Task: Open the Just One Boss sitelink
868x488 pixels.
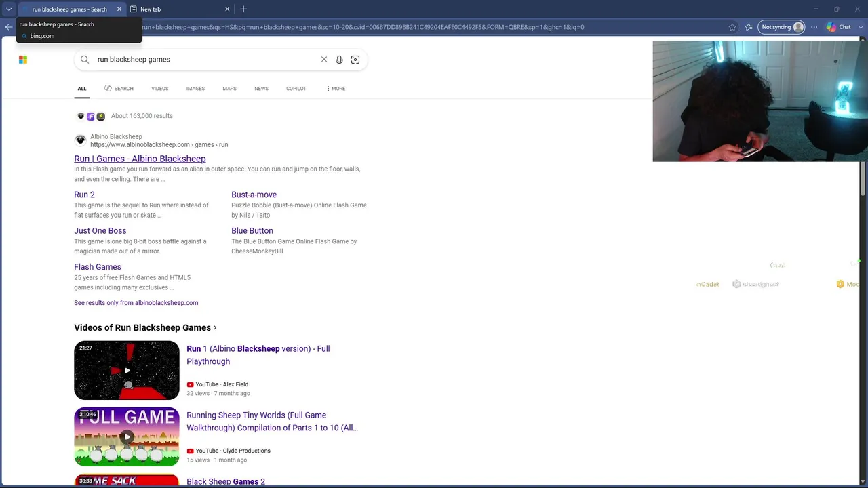Action: pyautogui.click(x=100, y=230)
